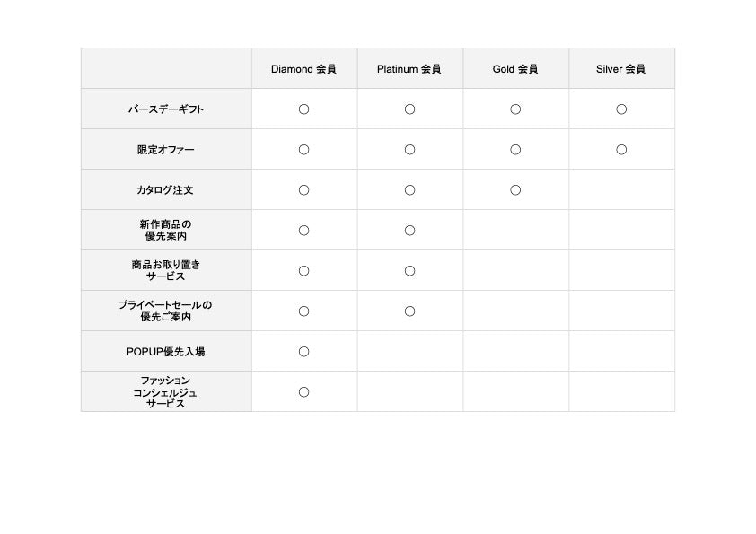Click the Platinum 会員 column header

click(x=409, y=69)
